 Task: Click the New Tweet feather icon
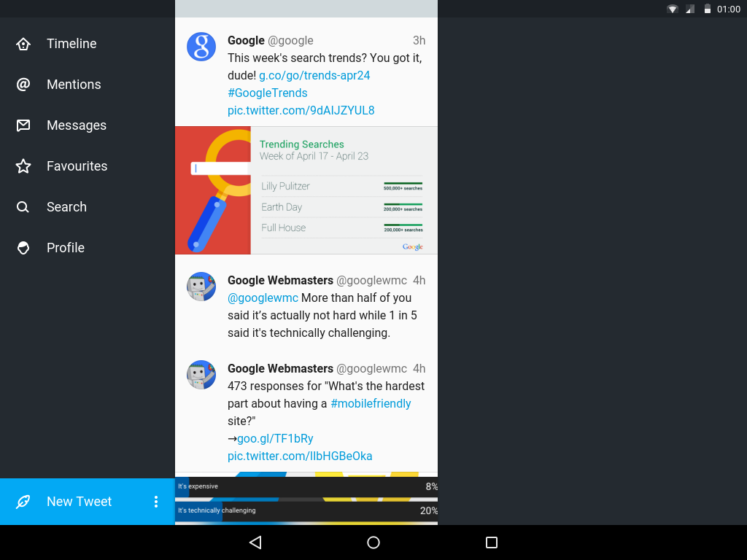23,502
